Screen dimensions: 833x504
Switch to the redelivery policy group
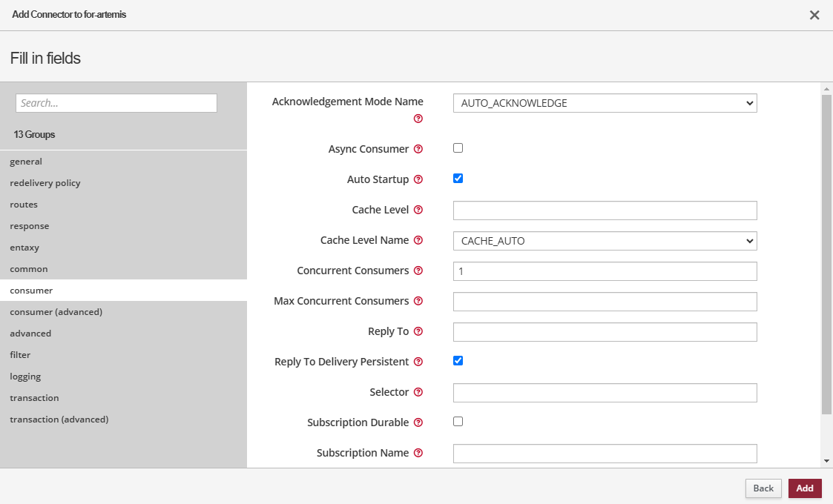pos(45,183)
